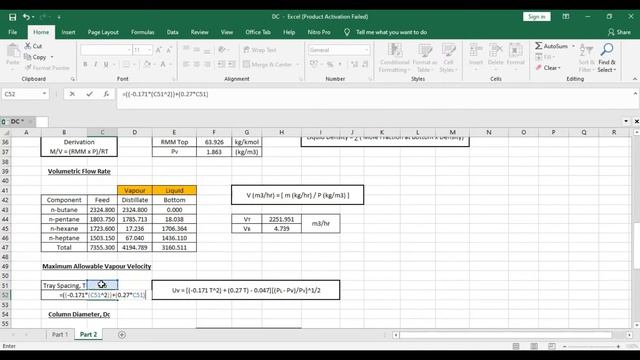Click the Paste clipboard icon
The image size is (640, 360).
point(13,51)
